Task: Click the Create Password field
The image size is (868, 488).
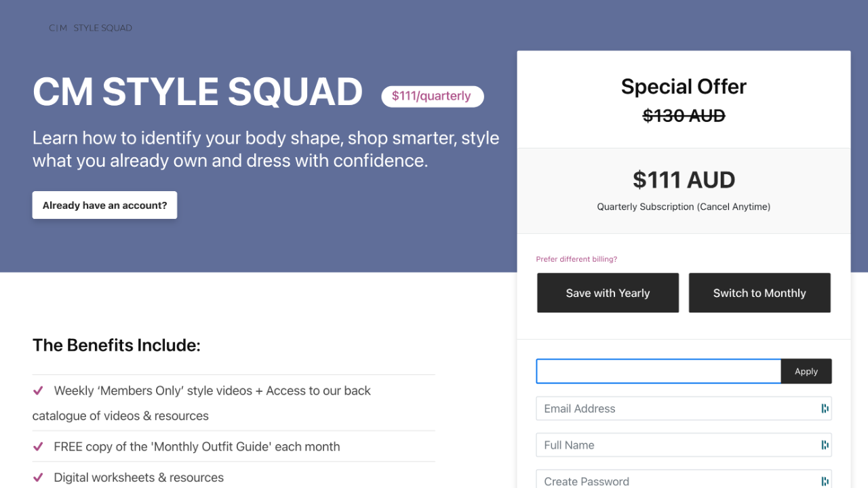Action: click(678, 480)
